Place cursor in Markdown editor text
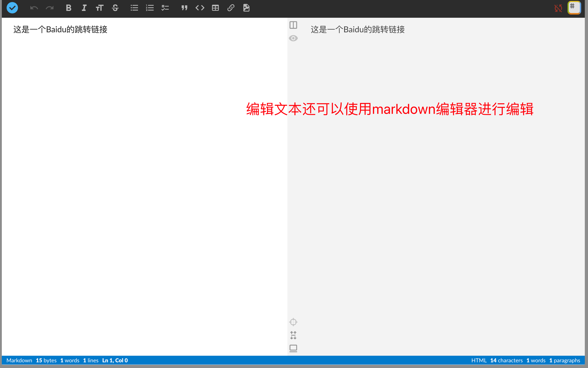Image resolution: width=588 pixels, height=368 pixels. (x=60, y=29)
